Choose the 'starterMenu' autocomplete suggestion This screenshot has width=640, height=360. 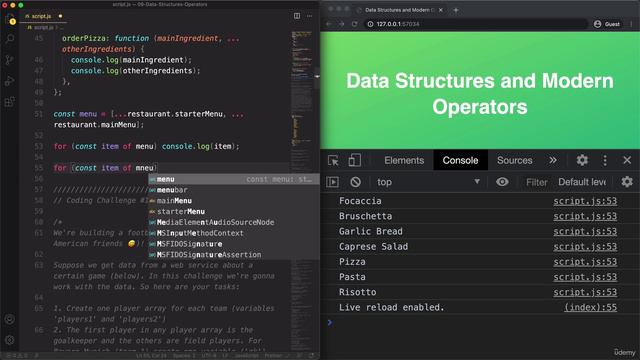click(x=233, y=211)
